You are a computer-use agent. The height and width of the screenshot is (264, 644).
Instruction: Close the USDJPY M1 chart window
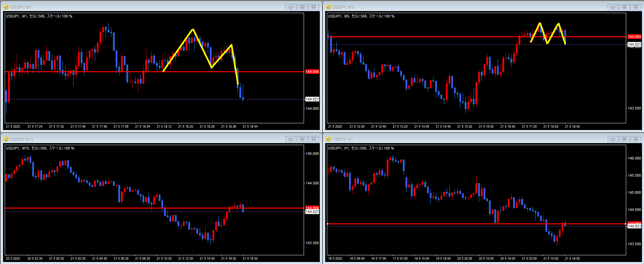[x=314, y=7]
